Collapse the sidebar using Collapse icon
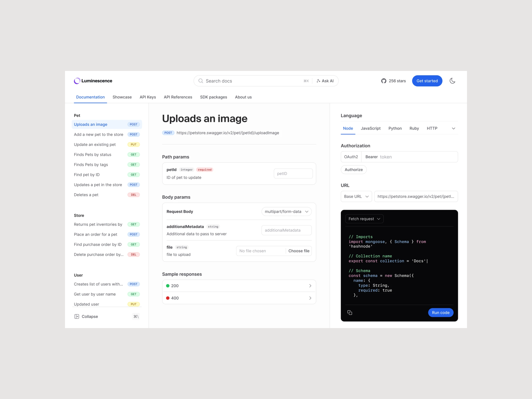The width and height of the screenshot is (532, 399). (x=77, y=316)
